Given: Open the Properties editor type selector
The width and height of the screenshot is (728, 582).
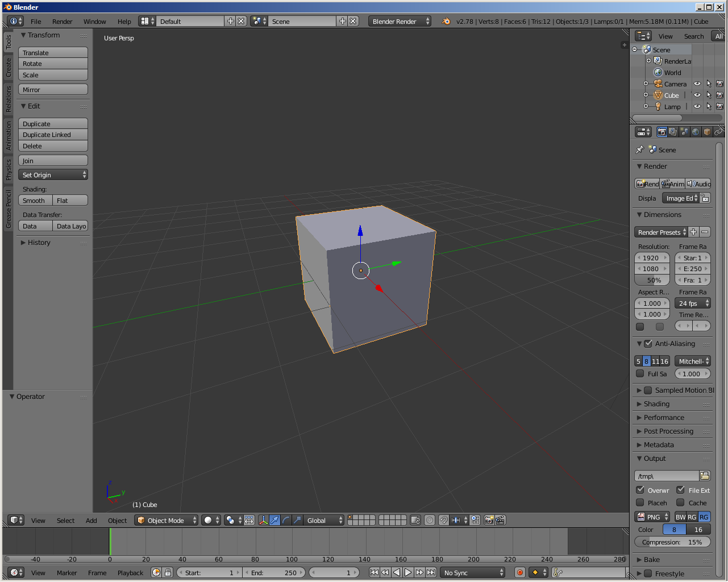Looking at the screenshot, I should 643,132.
